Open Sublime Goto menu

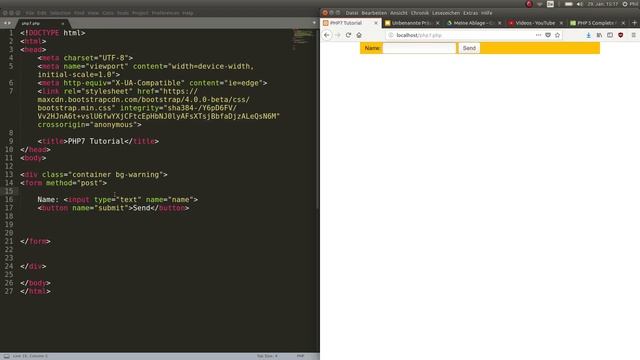coord(108,13)
